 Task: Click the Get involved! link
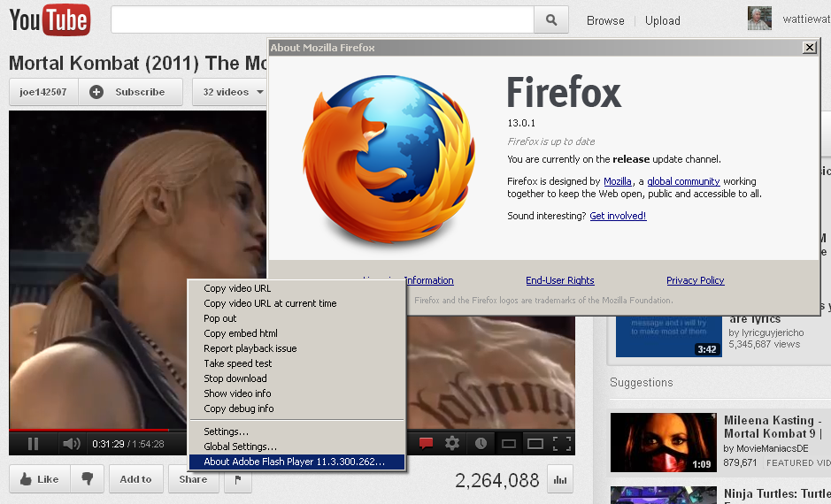(618, 216)
